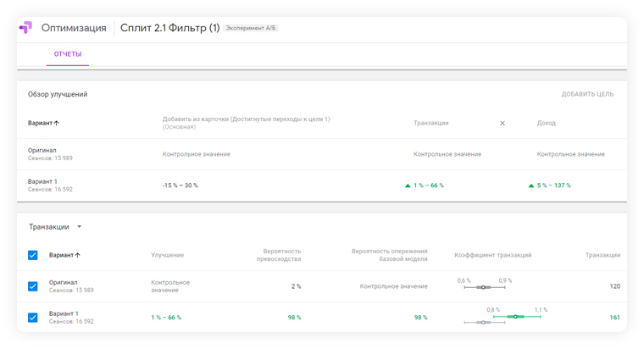Uncheck the Вариант 1 row checkbox
The width and height of the screenshot is (644, 349).
pos(33,318)
